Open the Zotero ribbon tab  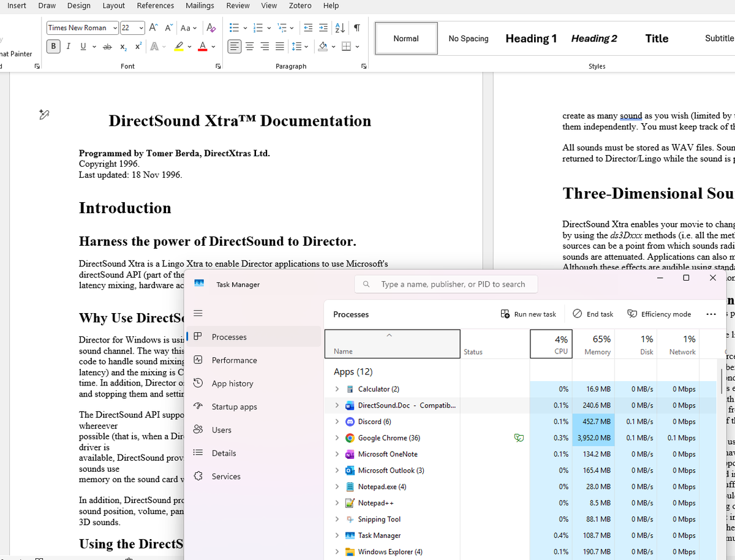pyautogui.click(x=300, y=6)
